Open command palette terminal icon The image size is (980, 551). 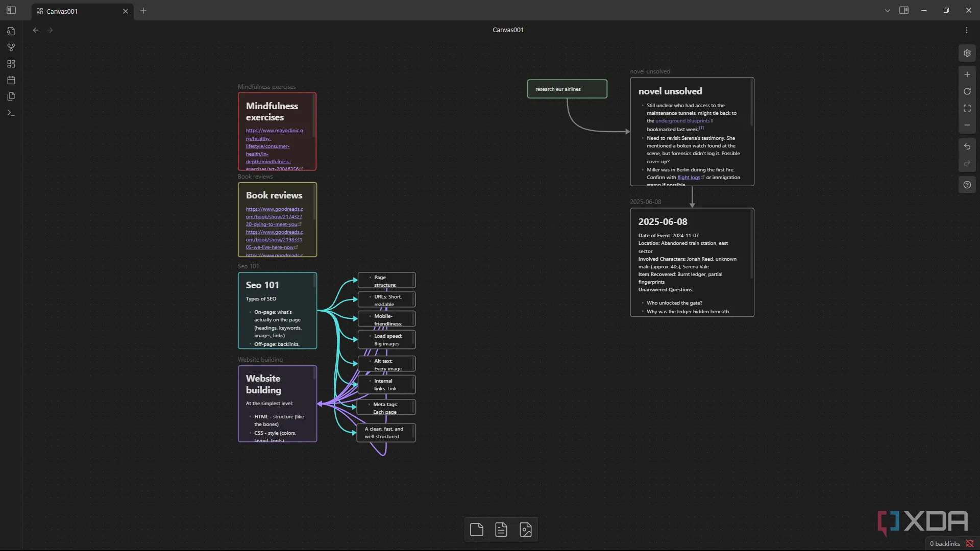click(x=11, y=113)
